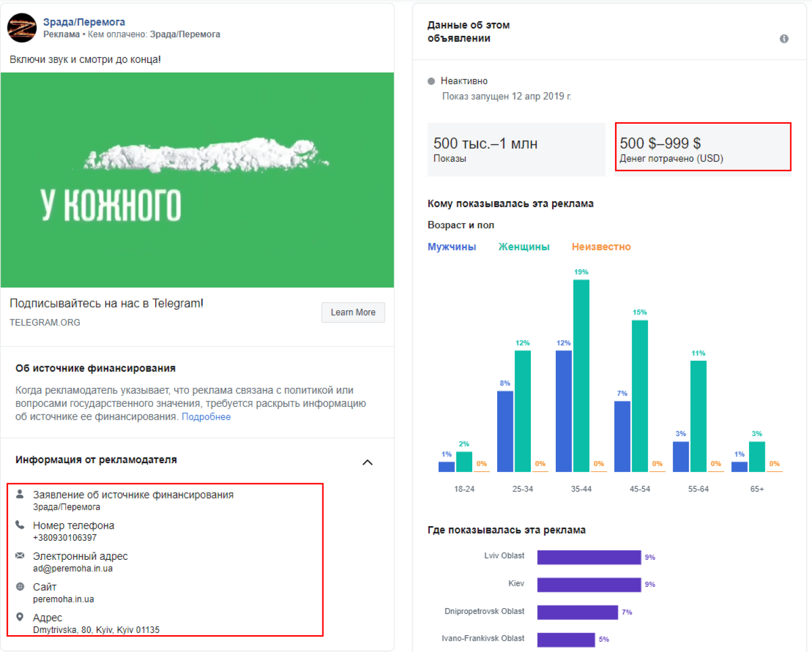The width and height of the screenshot is (812, 652).
Task: Select the Женщины legend label
Action: tap(524, 247)
